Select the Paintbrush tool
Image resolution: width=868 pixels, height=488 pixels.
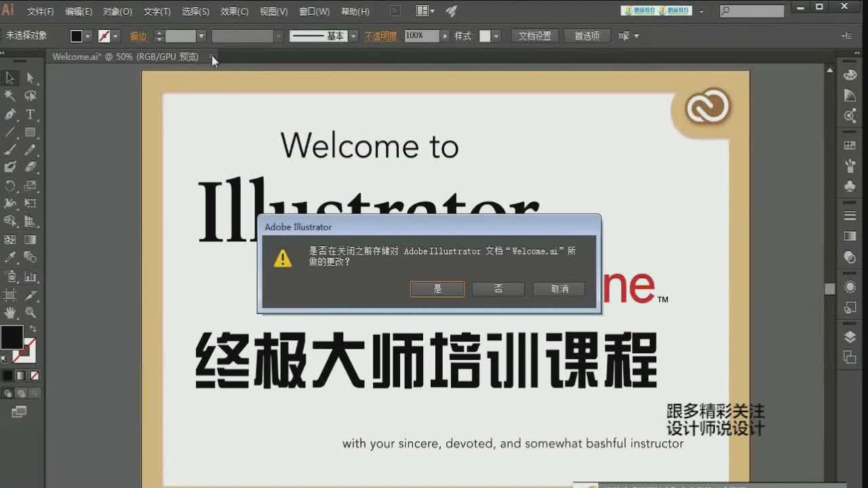click(10, 150)
